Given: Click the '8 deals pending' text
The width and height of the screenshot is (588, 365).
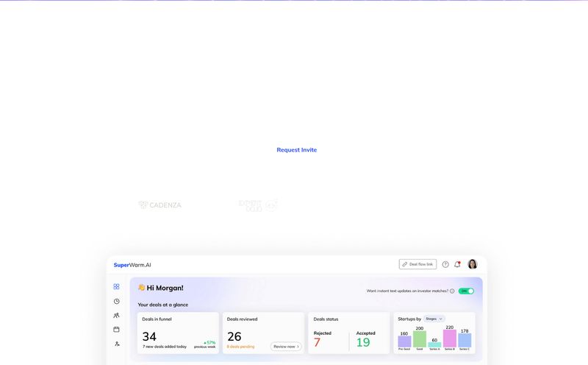Looking at the screenshot, I should pos(240,347).
